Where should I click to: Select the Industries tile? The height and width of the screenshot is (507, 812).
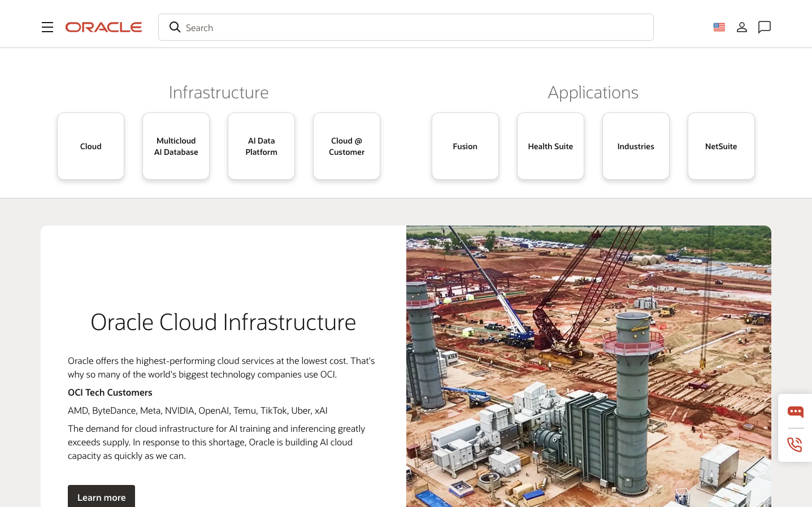click(x=636, y=146)
